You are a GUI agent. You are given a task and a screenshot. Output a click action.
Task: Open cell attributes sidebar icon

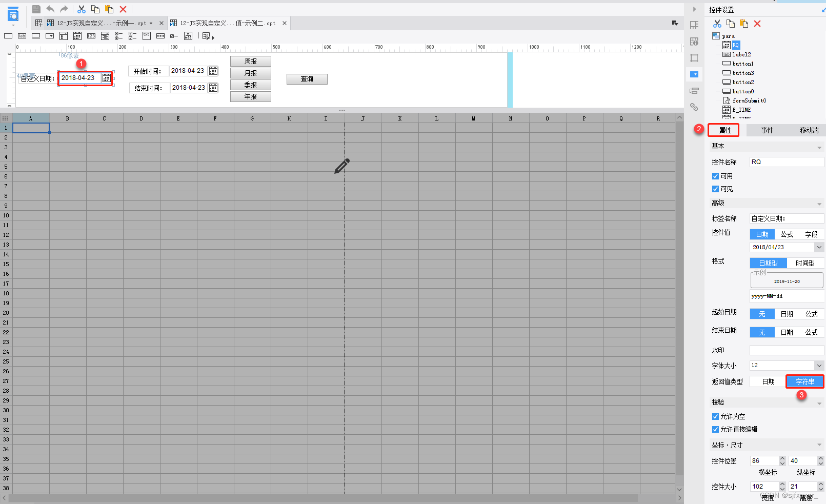coord(694,42)
